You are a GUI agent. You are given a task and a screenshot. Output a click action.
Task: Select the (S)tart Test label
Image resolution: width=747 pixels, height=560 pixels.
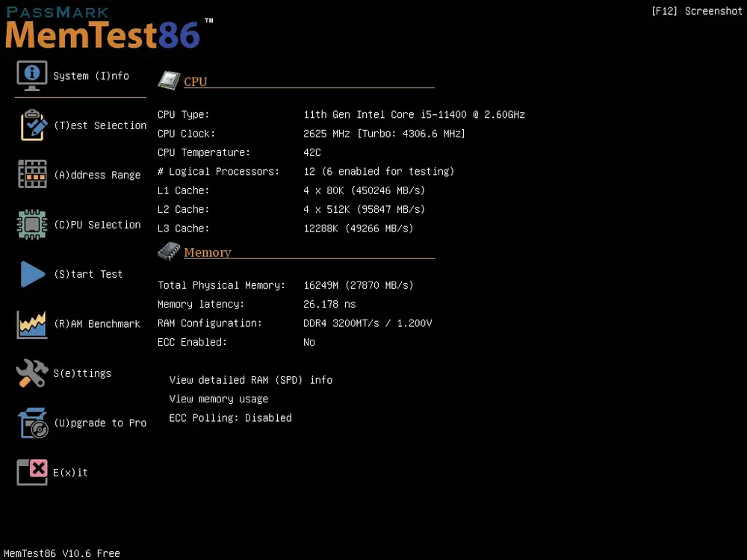(88, 274)
